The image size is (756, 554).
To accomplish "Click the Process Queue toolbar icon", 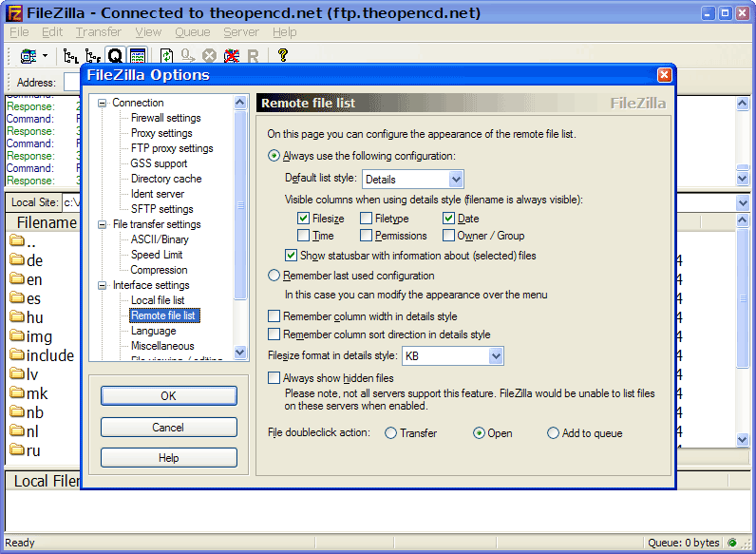I will click(x=188, y=56).
